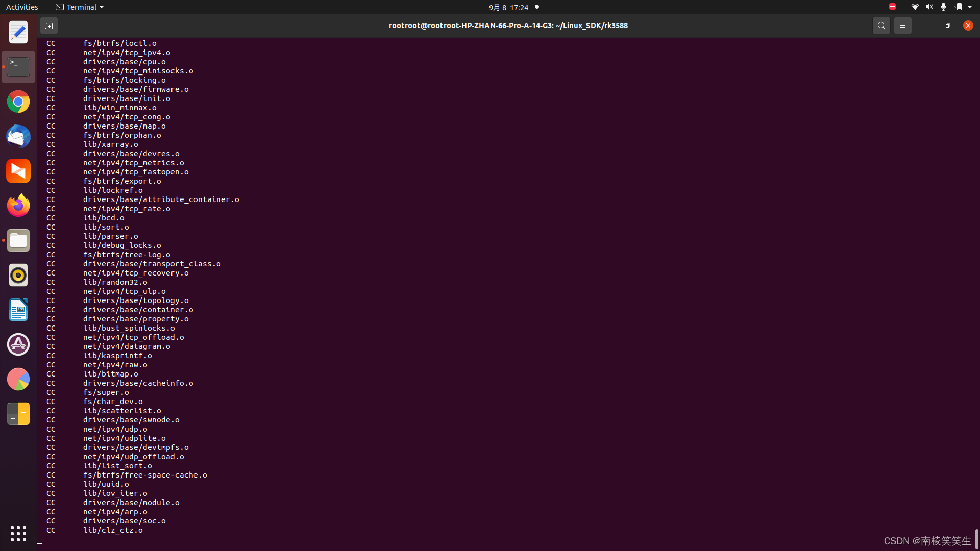
Task: Launch the Rhythmbox music player
Action: click(x=18, y=275)
